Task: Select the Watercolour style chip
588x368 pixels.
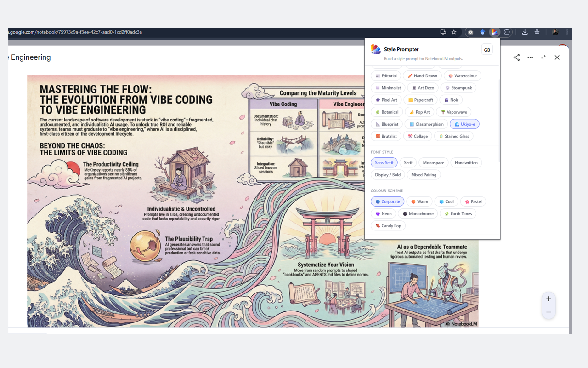Action: 463,75
